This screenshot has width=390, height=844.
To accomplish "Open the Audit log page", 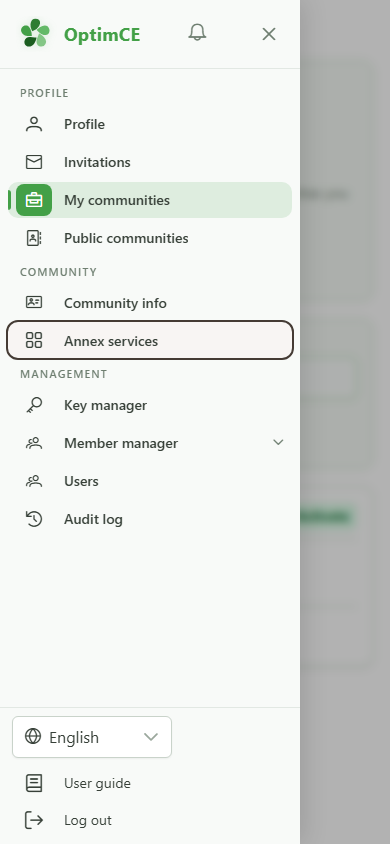I will [150, 519].
